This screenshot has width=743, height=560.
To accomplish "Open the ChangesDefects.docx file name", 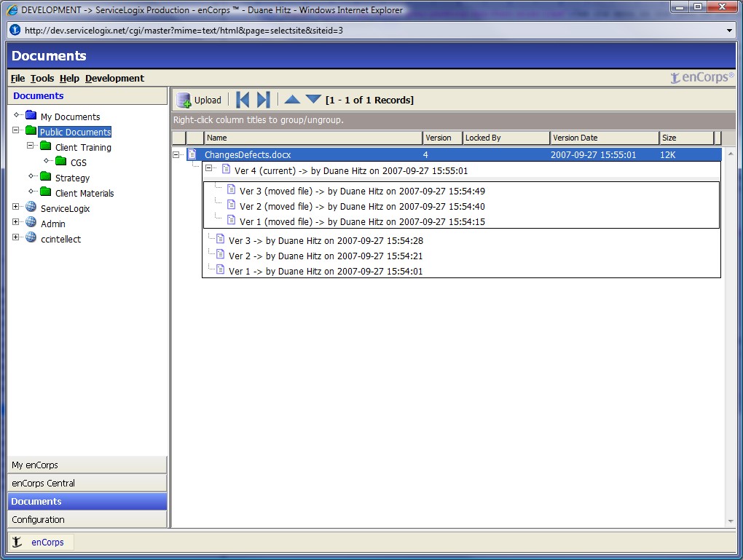I will [248, 154].
